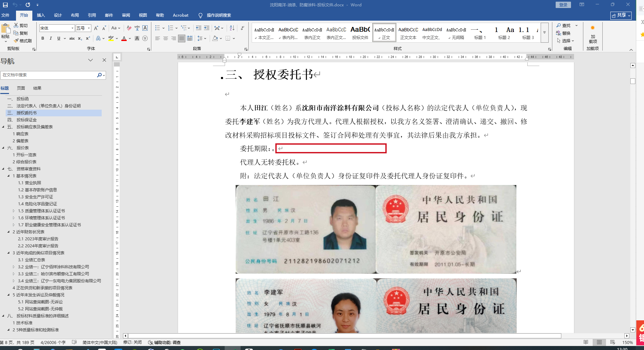Cut selection with the 剪切 scissors icon

(21, 25)
